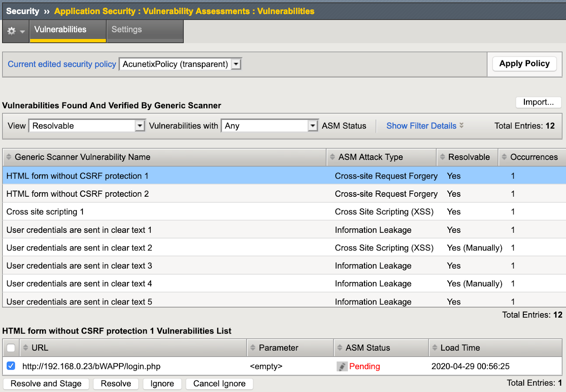566x392 pixels.
Task: Click the http://192.168.0.23/bWAPP/login.php URL
Action: (91, 366)
